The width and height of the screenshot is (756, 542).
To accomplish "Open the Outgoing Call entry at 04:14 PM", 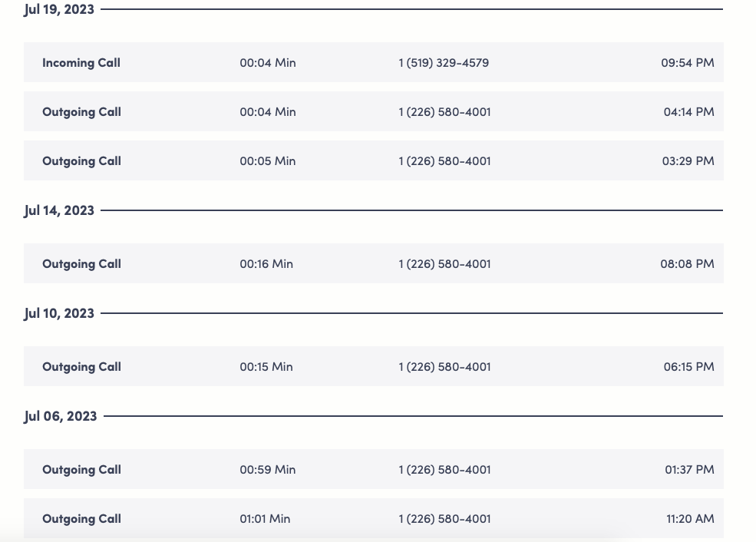I will 373,111.
